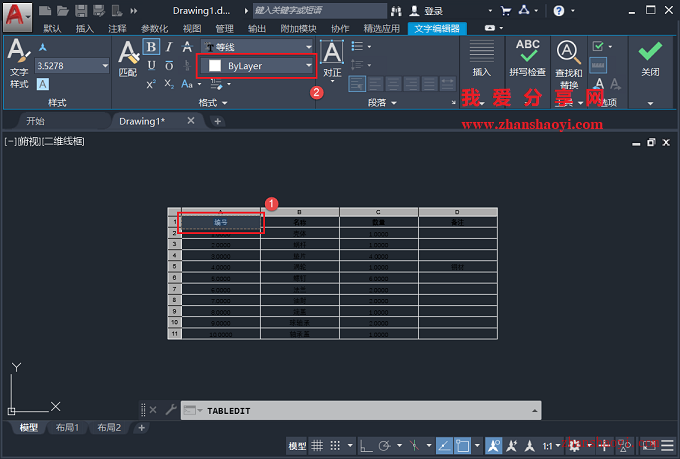Click the 查找和替换 find and replace button

click(x=569, y=64)
